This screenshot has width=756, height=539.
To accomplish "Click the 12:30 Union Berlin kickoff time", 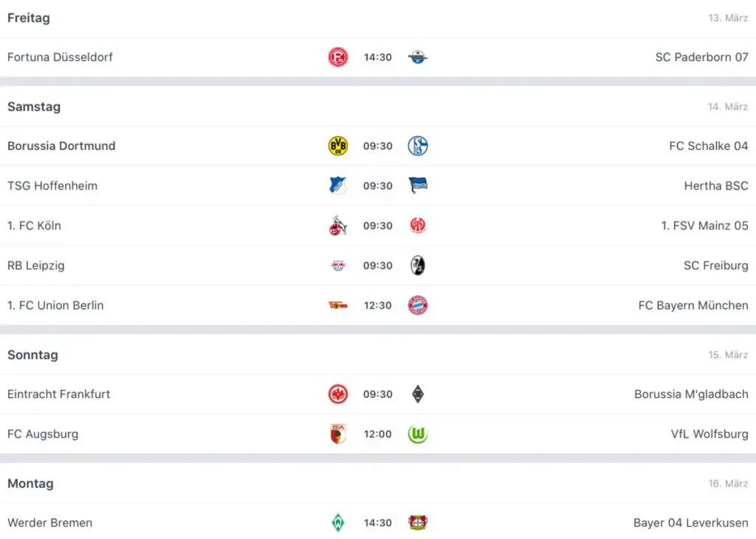I will [x=377, y=306].
